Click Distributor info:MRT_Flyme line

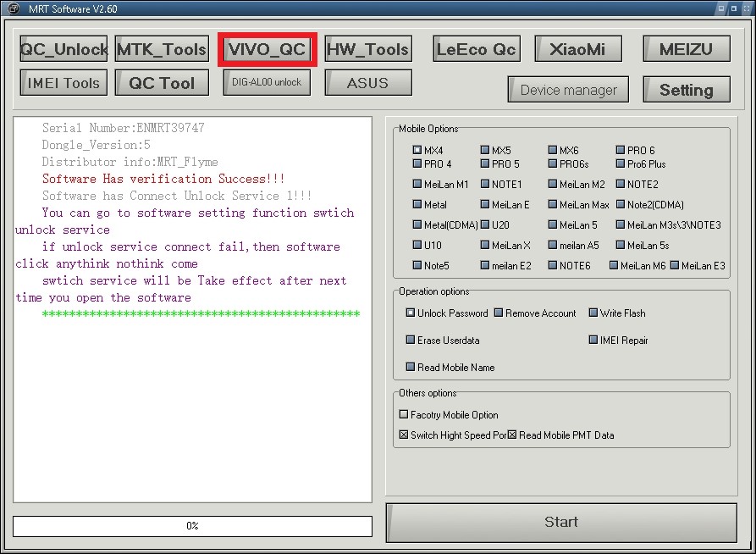[x=130, y=162]
